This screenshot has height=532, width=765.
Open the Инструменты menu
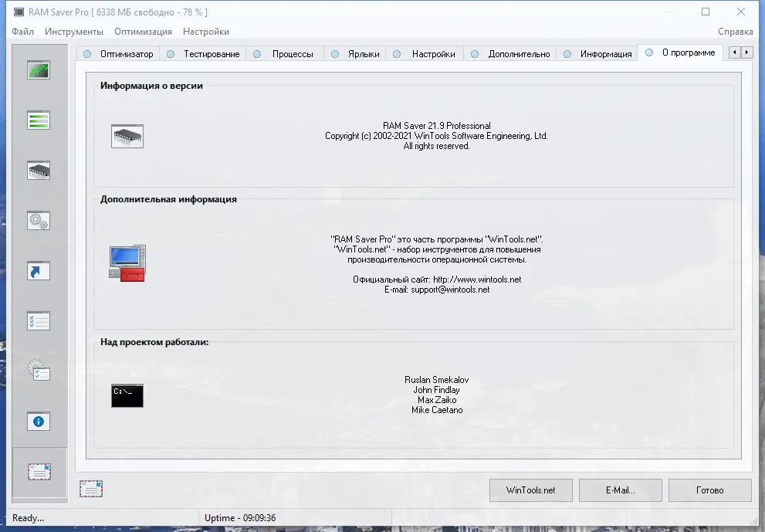tap(74, 32)
